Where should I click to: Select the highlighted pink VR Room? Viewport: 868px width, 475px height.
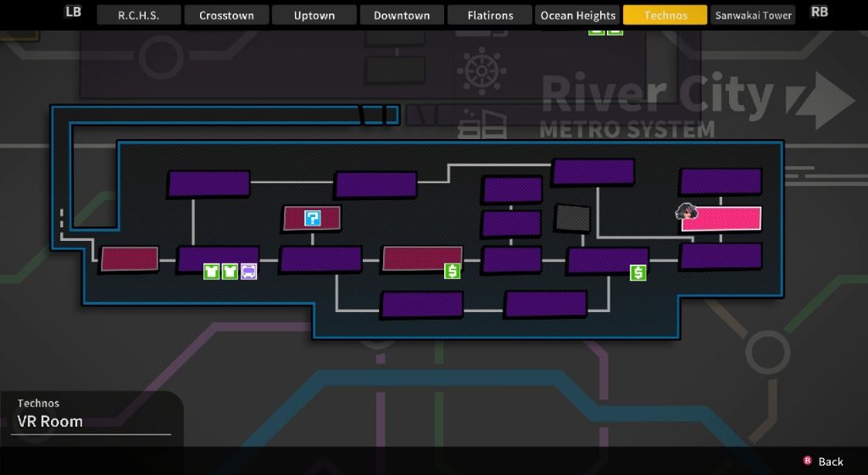coord(721,219)
